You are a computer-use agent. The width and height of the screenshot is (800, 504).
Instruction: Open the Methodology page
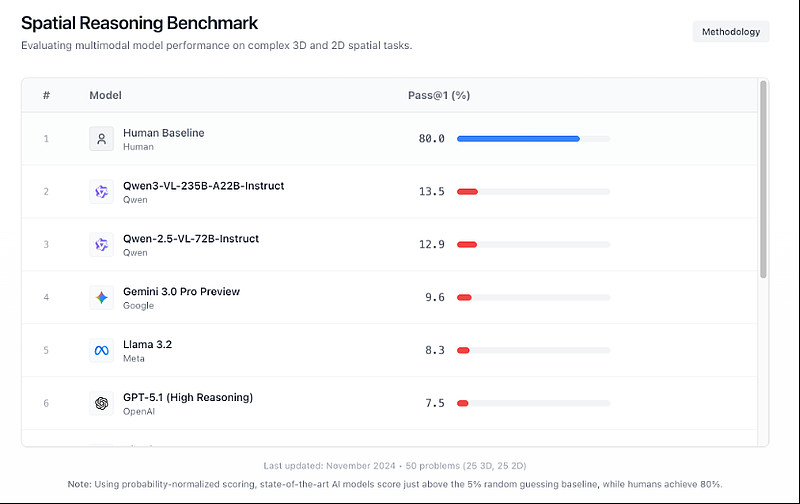731,32
